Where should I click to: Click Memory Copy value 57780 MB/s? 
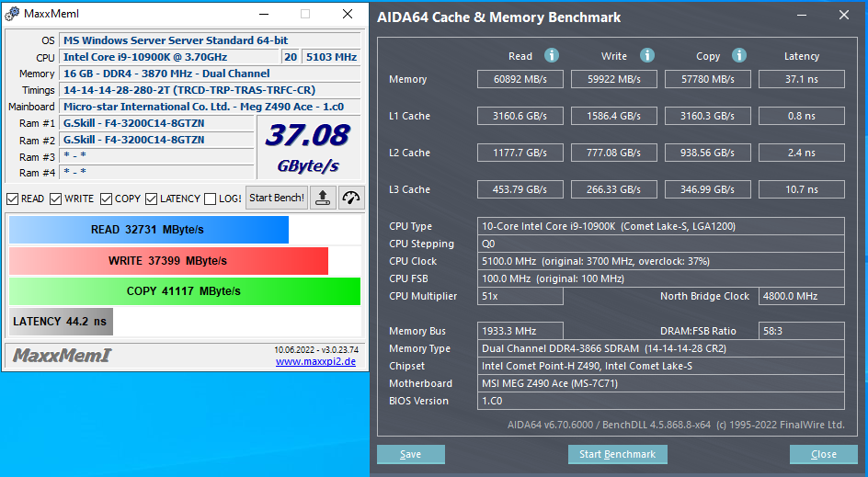(707, 79)
